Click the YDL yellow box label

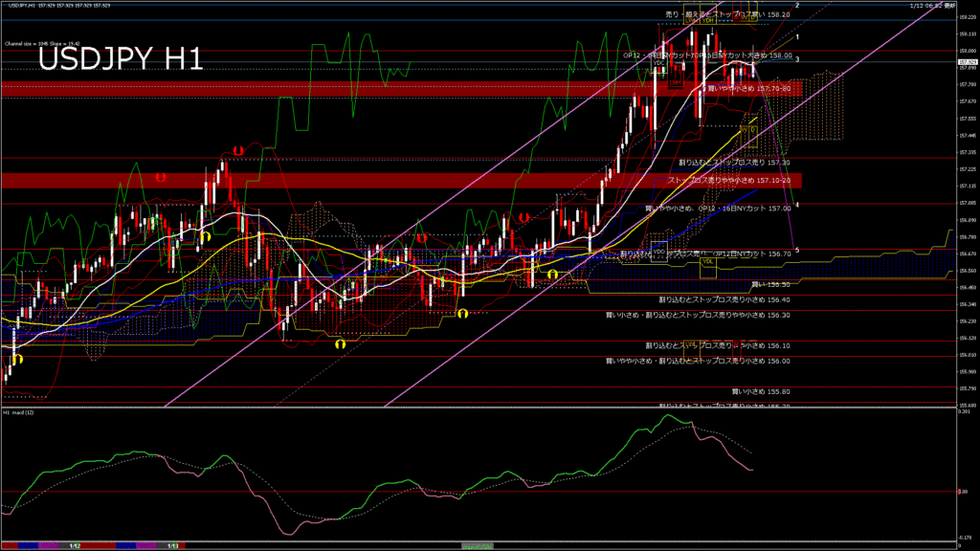point(708,261)
